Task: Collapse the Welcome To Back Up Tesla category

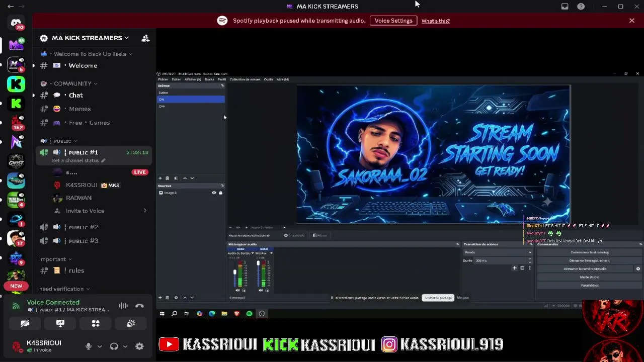Action: coord(86,54)
